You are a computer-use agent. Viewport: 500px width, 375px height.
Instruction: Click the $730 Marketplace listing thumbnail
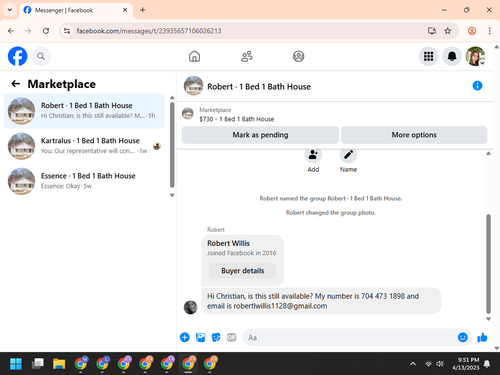click(x=188, y=114)
